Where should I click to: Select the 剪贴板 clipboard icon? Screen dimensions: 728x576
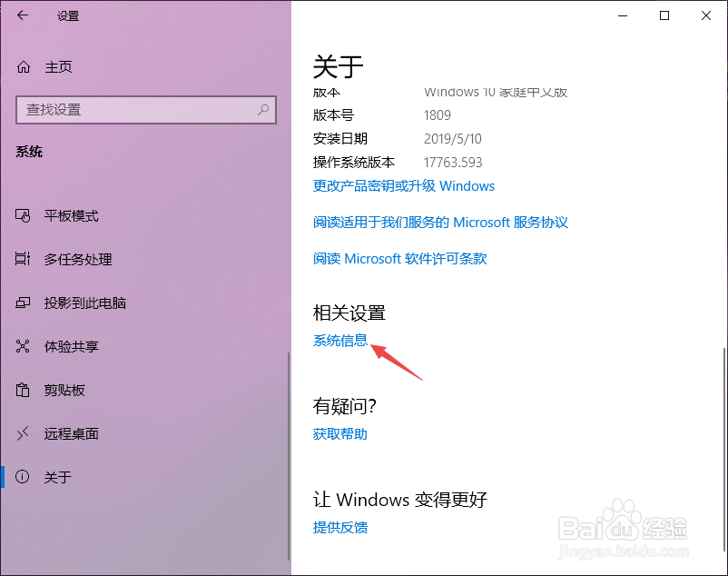[23, 390]
